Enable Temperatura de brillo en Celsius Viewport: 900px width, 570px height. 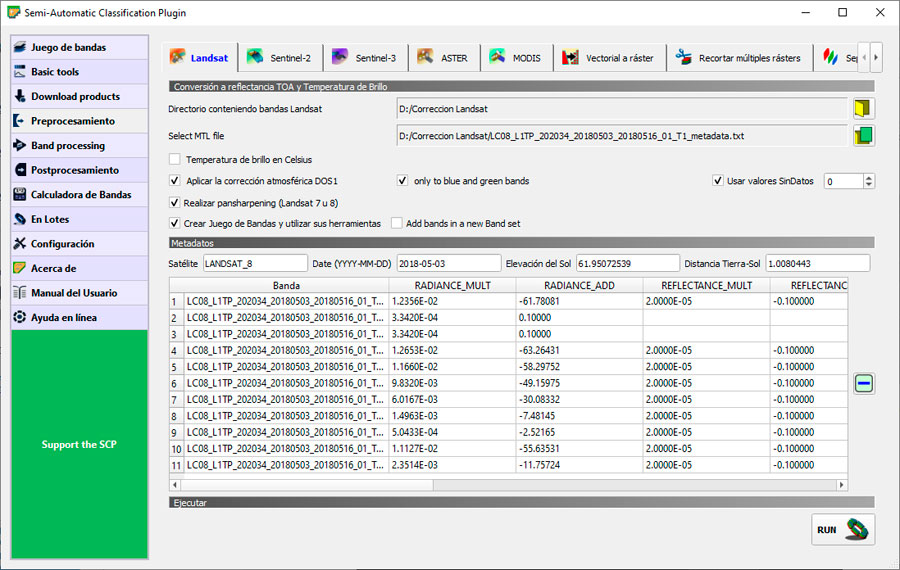coord(175,160)
